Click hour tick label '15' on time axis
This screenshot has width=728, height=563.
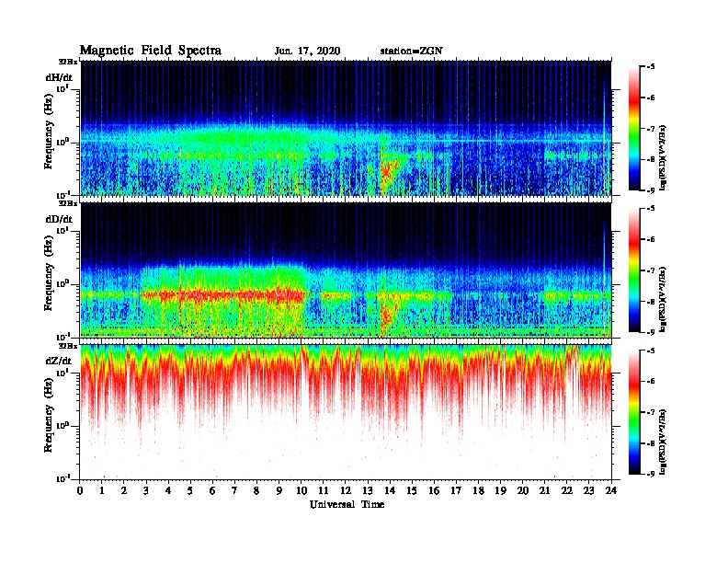[412, 490]
